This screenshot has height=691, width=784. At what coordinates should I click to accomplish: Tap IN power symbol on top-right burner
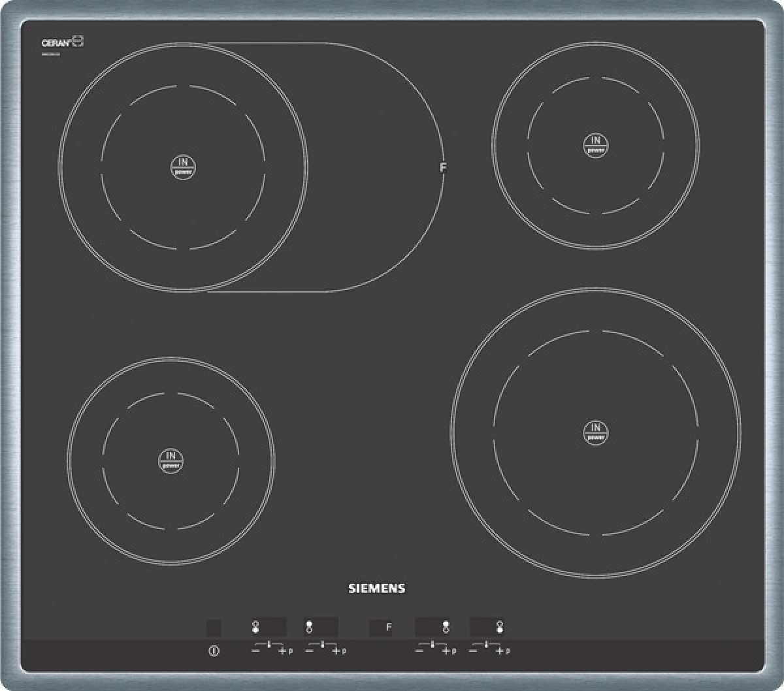tap(595, 145)
